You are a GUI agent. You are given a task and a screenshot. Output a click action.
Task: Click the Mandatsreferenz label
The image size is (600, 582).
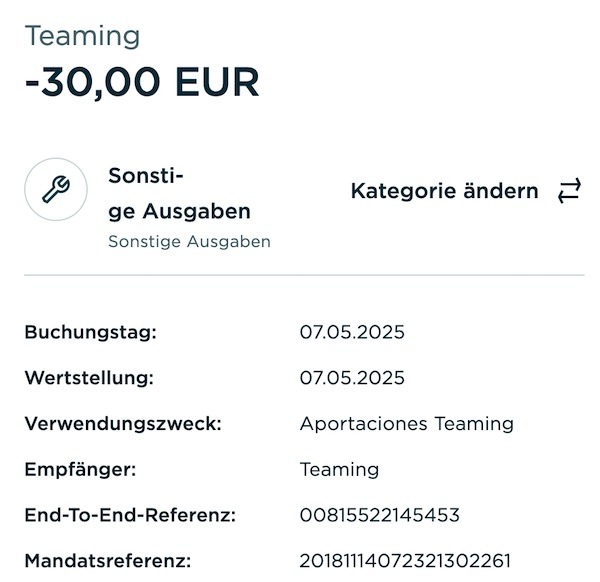pos(108,561)
